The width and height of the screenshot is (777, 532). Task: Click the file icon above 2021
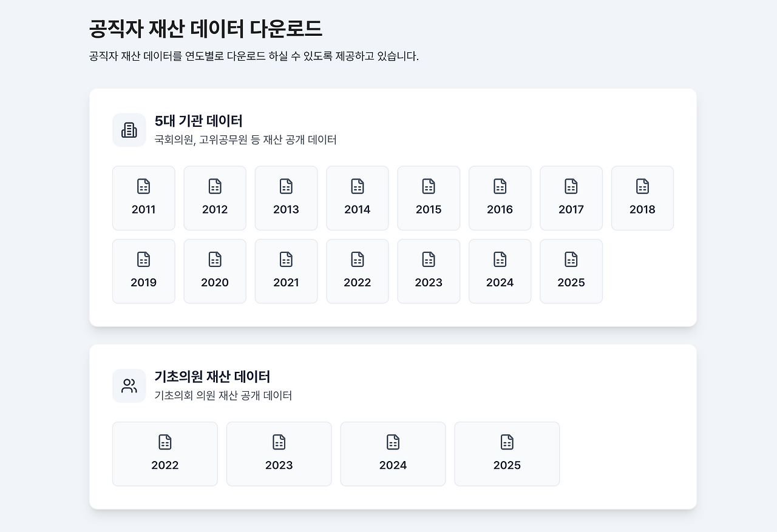point(286,258)
